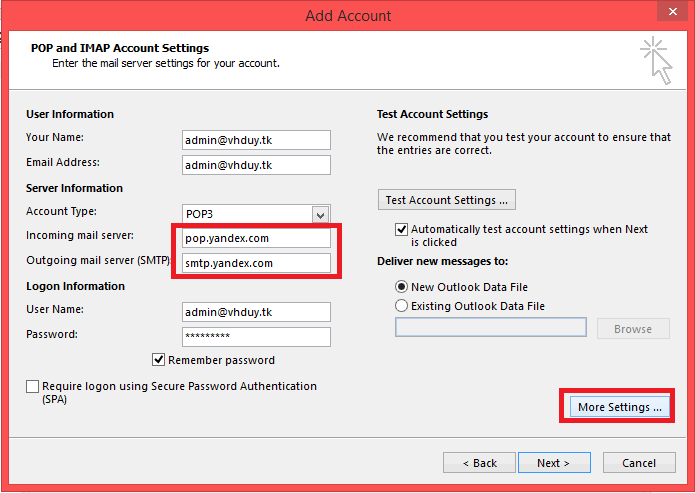The image size is (695, 493).
Task: Click the Incoming mail server field
Action: click(256, 239)
